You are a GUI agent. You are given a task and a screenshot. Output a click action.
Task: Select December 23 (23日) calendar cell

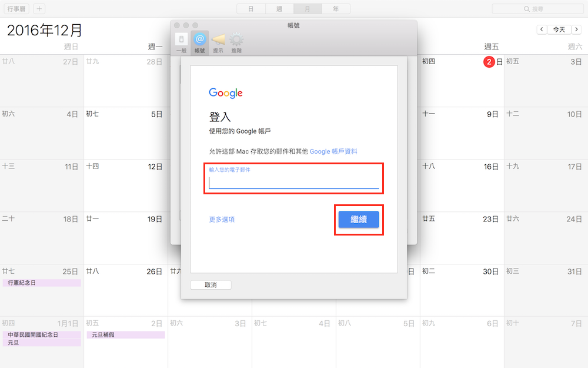coord(462,238)
